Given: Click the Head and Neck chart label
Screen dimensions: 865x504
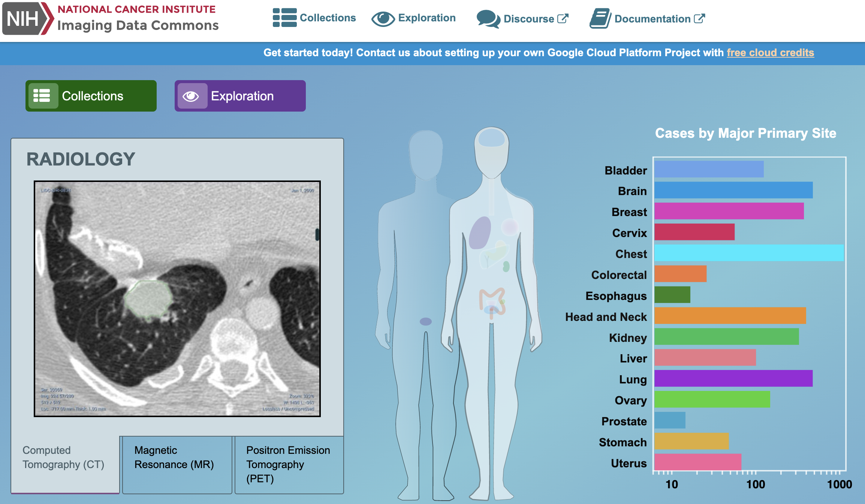Looking at the screenshot, I should pos(606,317).
